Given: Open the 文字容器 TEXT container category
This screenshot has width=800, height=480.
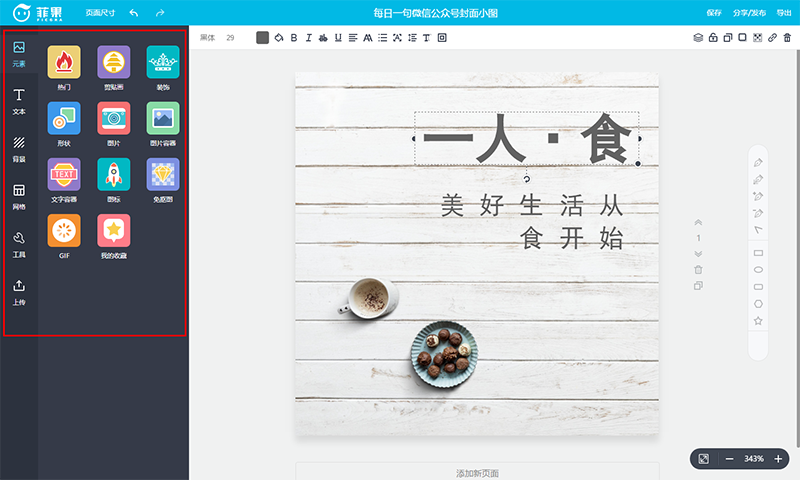Looking at the screenshot, I should [64, 174].
